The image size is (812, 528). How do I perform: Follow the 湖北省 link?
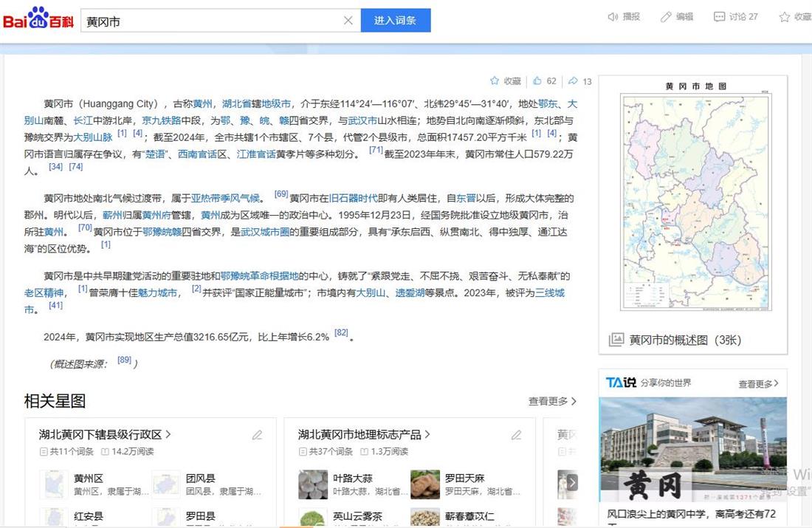click(x=237, y=103)
